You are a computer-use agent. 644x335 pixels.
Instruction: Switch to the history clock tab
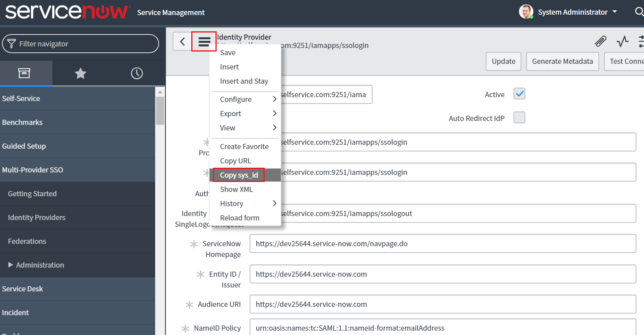coord(137,73)
